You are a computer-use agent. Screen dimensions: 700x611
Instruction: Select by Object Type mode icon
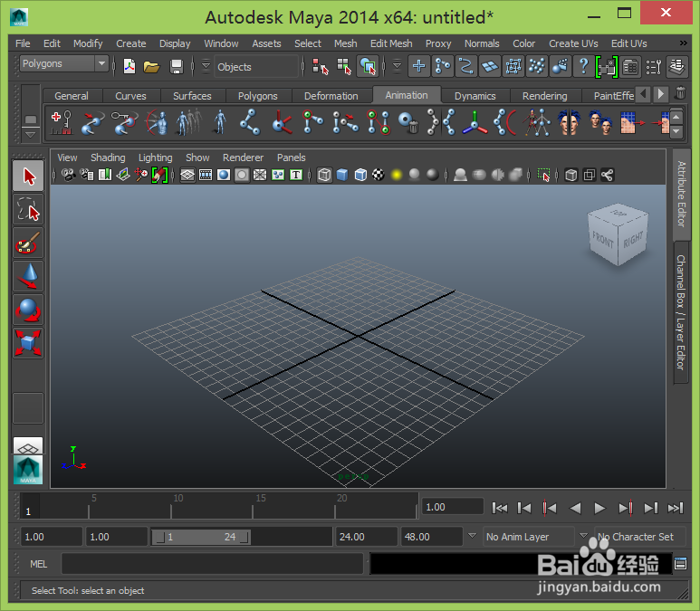tap(344, 67)
